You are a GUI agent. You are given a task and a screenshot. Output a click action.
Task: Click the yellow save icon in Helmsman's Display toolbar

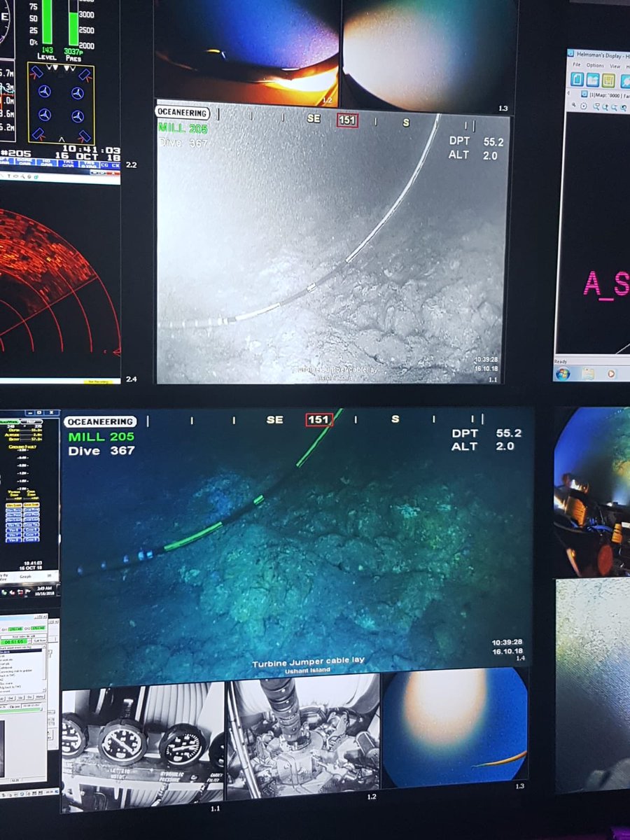pyautogui.click(x=608, y=80)
